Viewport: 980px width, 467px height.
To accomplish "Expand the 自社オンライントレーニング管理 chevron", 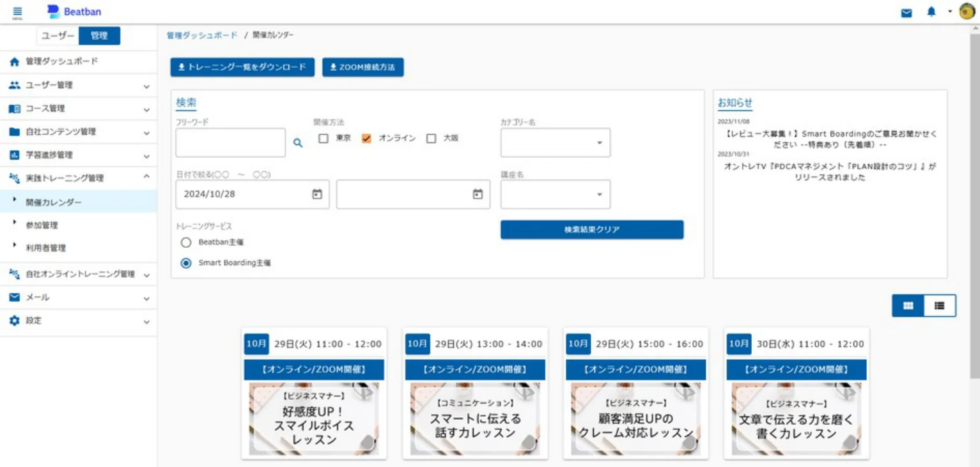I will click(146, 275).
